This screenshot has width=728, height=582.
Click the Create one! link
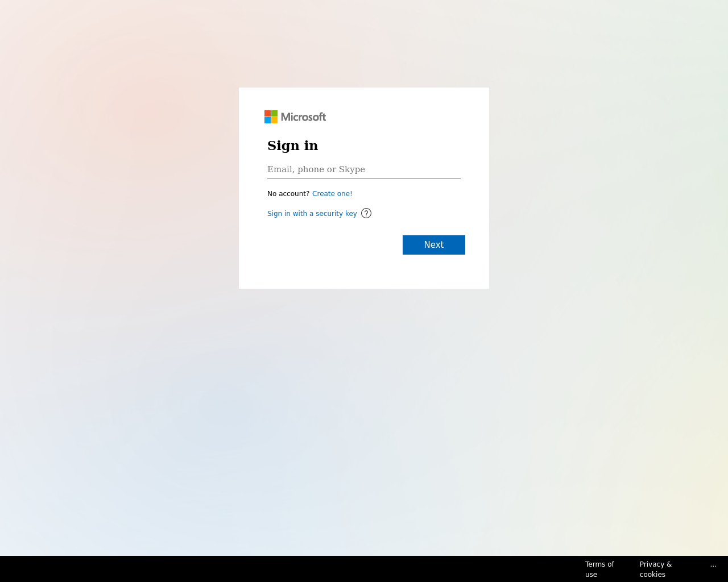332,194
